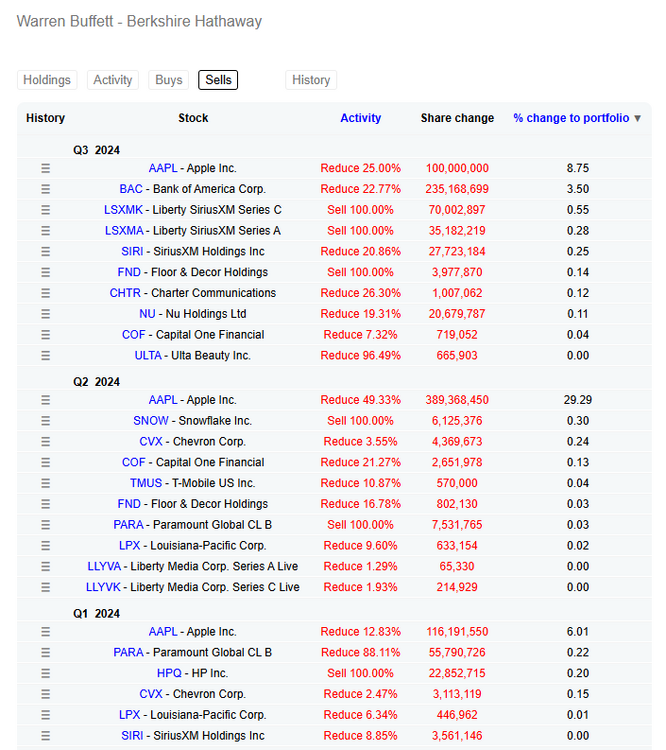This screenshot has height=750, width=666.
Task: Click Reduce 26.30% activity cell
Action: [x=360, y=293]
